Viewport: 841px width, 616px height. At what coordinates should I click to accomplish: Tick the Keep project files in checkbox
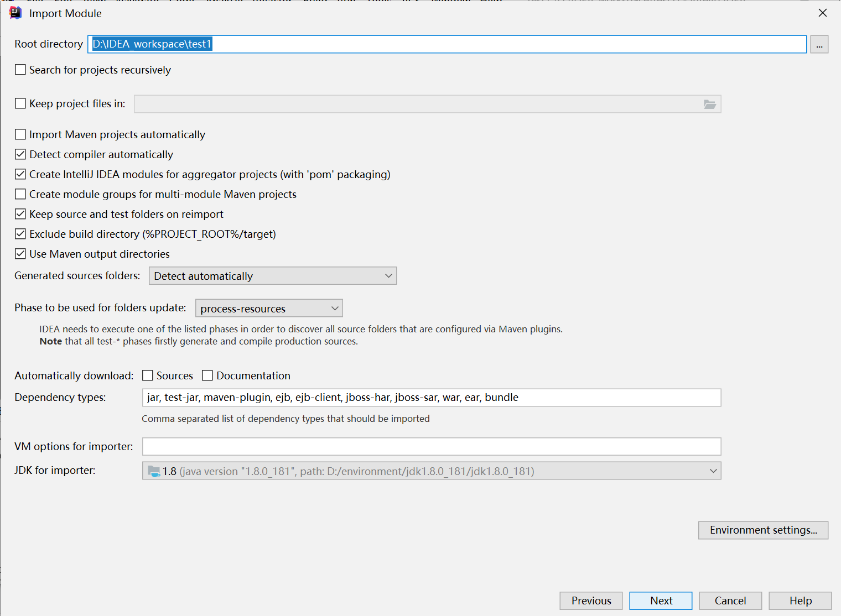pyautogui.click(x=20, y=103)
